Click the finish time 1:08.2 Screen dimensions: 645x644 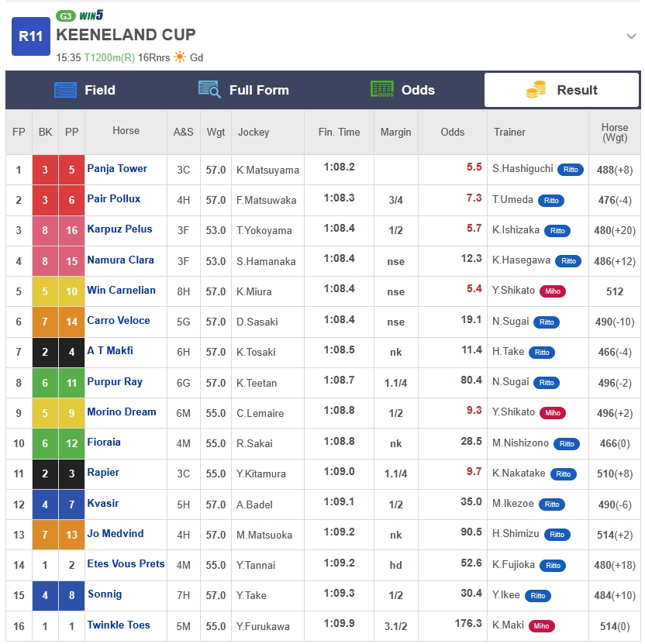coord(339,167)
